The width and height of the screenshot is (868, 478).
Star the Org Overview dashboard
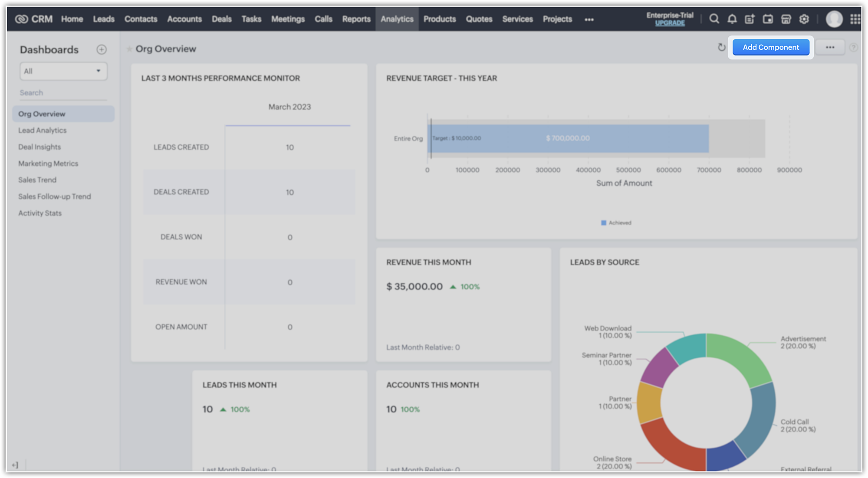pos(129,49)
